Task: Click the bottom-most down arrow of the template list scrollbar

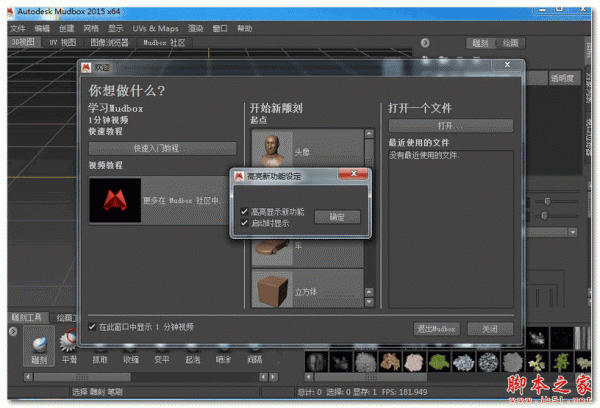Action: click(x=369, y=302)
